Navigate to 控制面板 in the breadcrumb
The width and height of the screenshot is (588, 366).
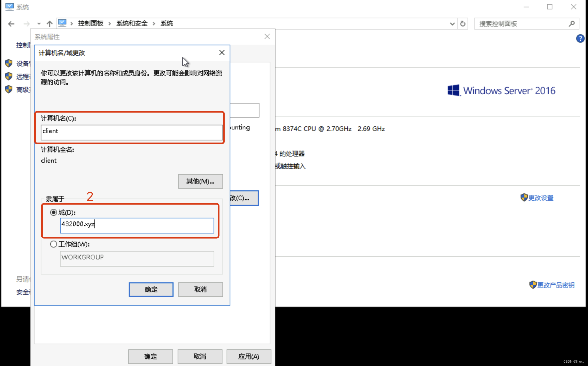(91, 23)
